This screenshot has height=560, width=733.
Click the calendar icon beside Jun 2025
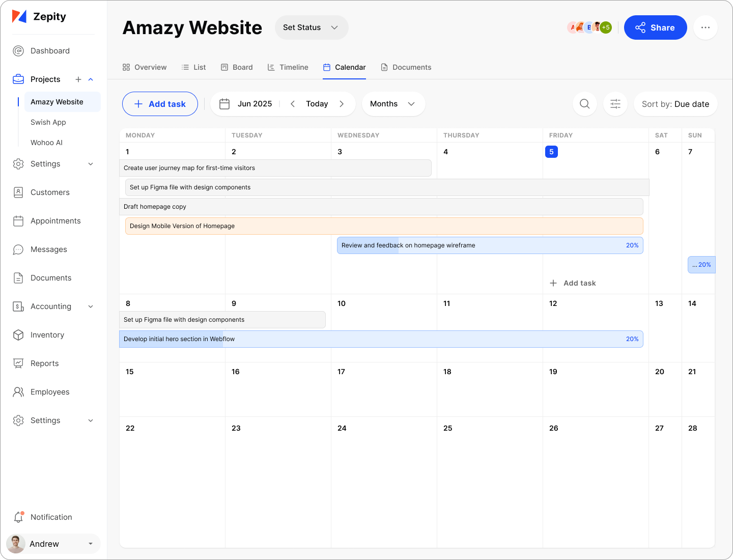coord(224,104)
